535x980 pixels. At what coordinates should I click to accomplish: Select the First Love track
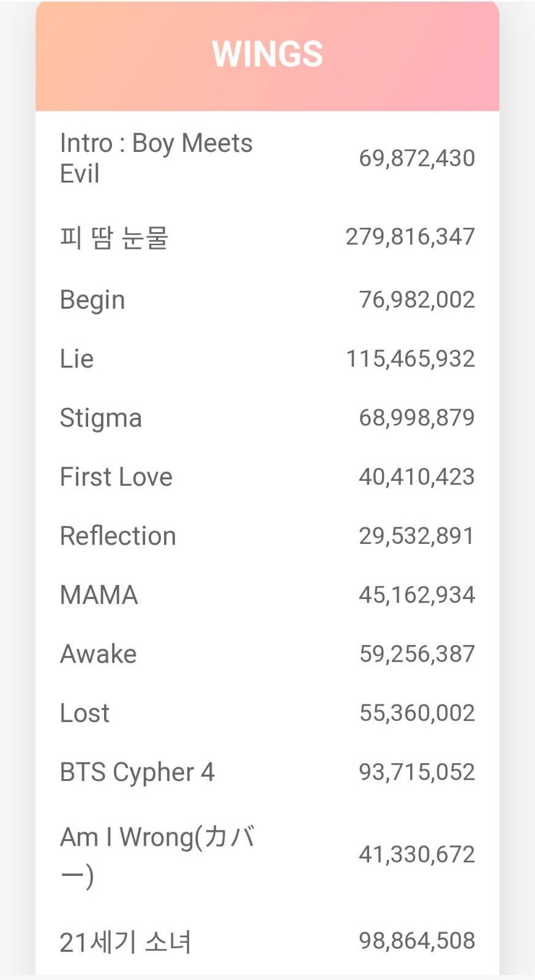[x=116, y=477]
